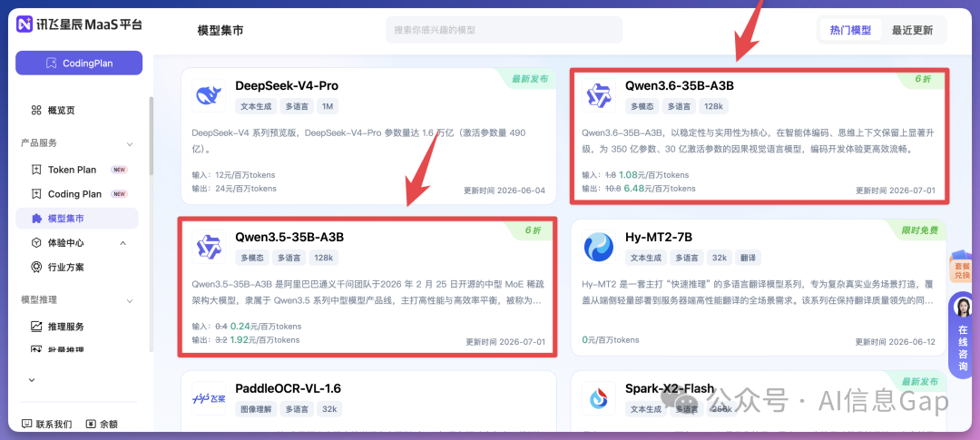Click DeepSeek-V4-Pro 文本生成 tag
The height and width of the screenshot is (440, 980).
[x=256, y=106]
